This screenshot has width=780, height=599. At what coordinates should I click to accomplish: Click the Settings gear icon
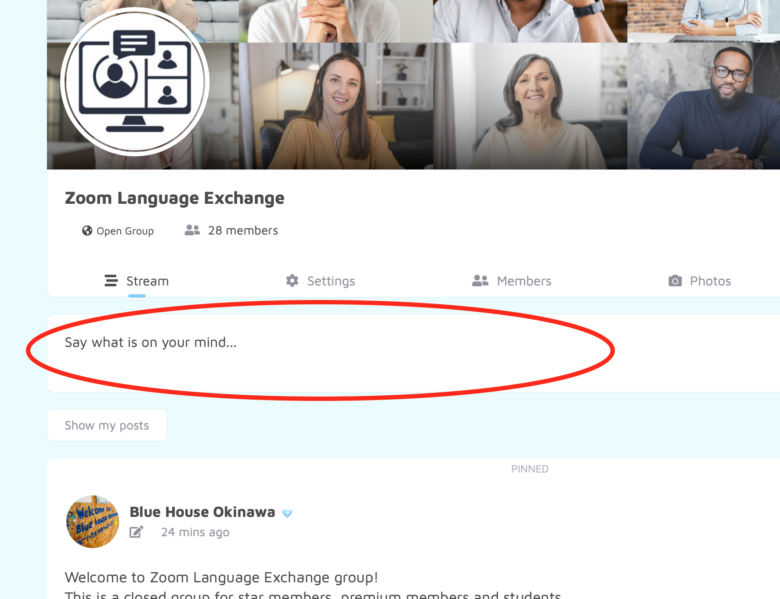[x=292, y=281]
